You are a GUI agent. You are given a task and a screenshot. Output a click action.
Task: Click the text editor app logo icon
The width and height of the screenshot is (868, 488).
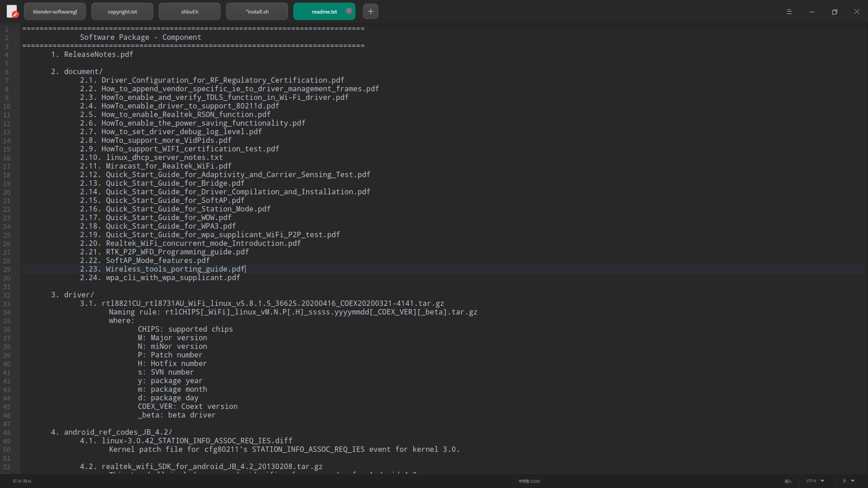pyautogui.click(x=12, y=11)
